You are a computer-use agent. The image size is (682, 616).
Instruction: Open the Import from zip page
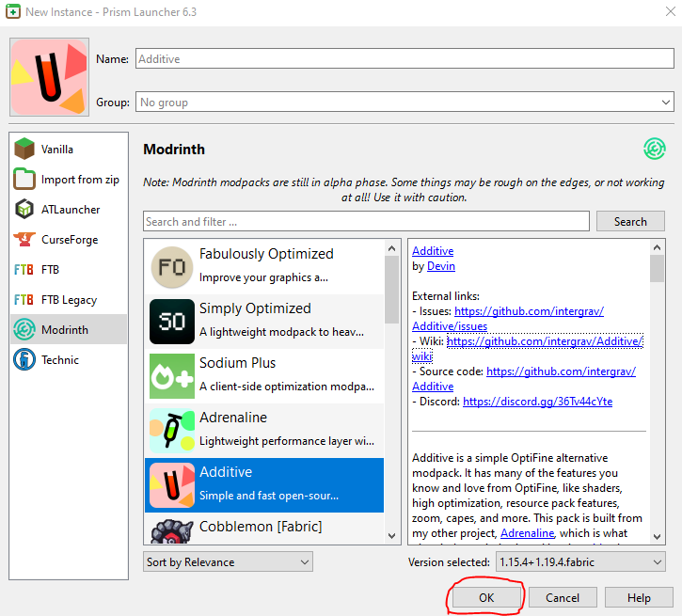point(69,179)
